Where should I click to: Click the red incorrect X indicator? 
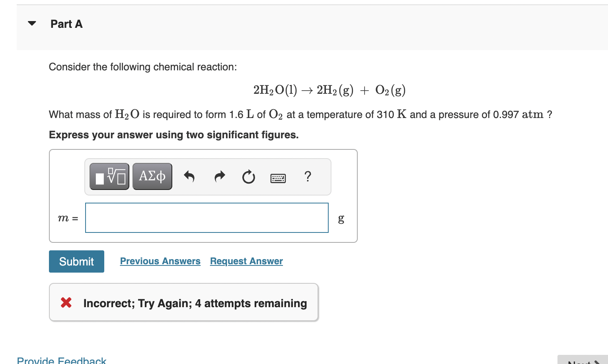[x=66, y=303]
